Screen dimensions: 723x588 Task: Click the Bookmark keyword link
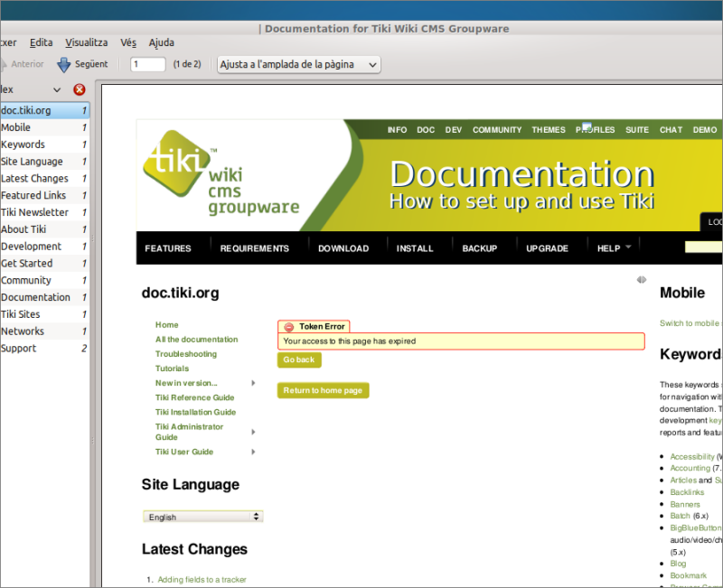click(688, 575)
